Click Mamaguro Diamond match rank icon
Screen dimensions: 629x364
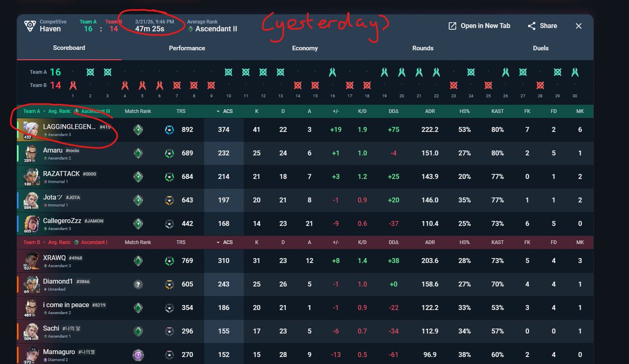click(x=138, y=355)
